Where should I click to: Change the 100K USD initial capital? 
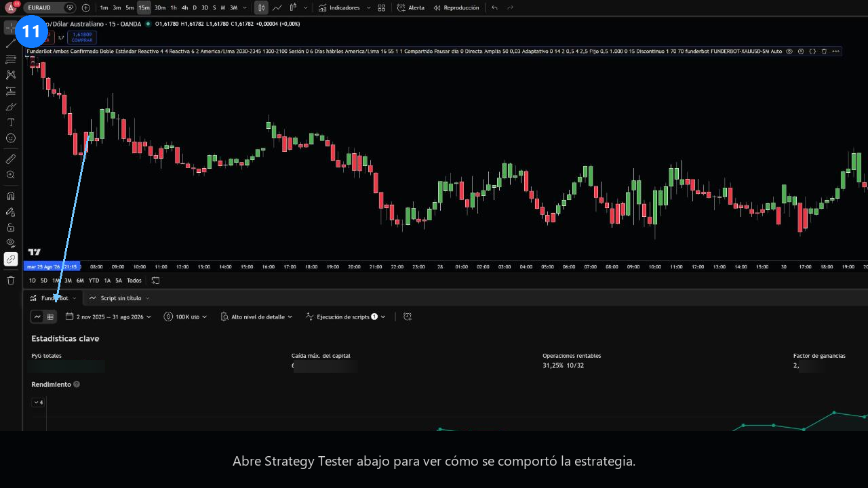pyautogui.click(x=184, y=317)
